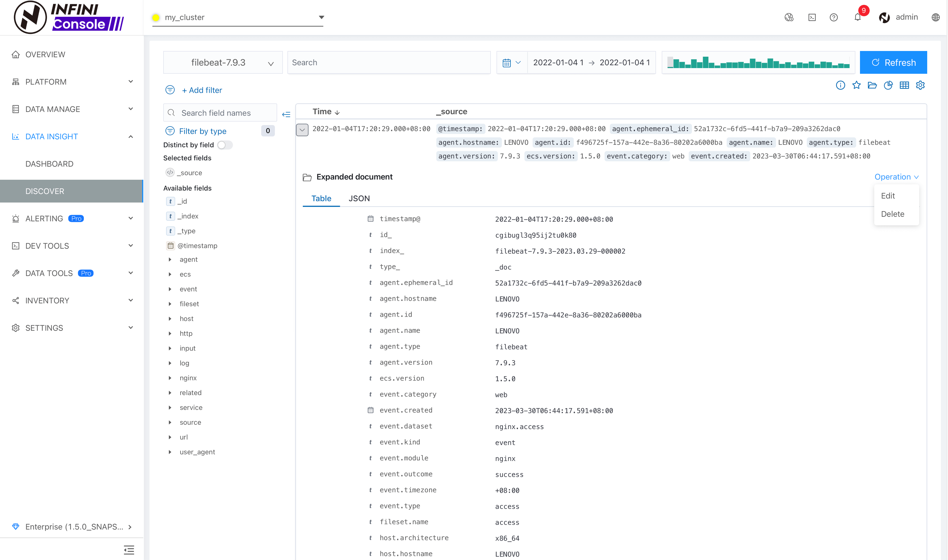Image resolution: width=948 pixels, height=560 pixels.
Task: Open saved queries folder icon
Action: coord(872,85)
